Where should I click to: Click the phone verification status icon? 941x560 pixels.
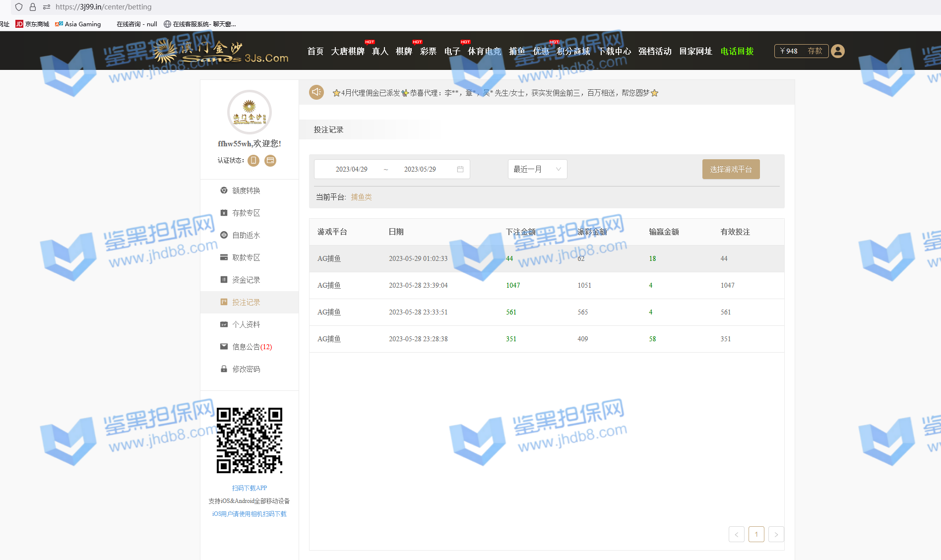click(253, 160)
